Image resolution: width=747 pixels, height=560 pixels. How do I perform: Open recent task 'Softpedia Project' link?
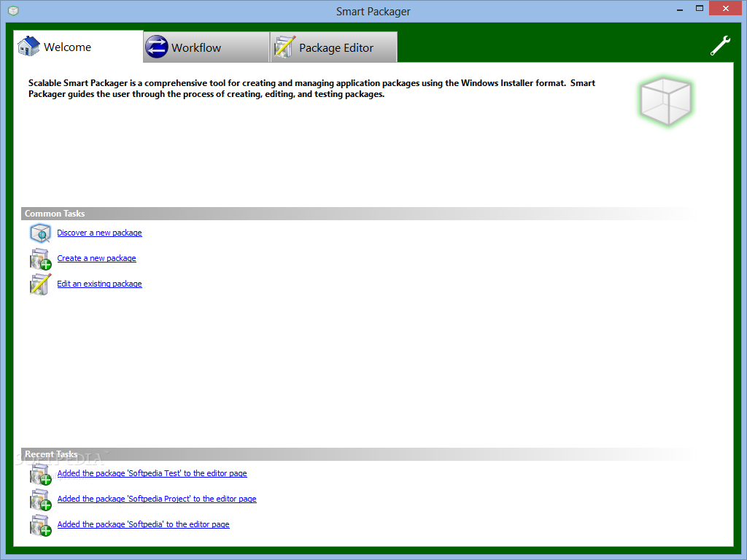(x=157, y=499)
